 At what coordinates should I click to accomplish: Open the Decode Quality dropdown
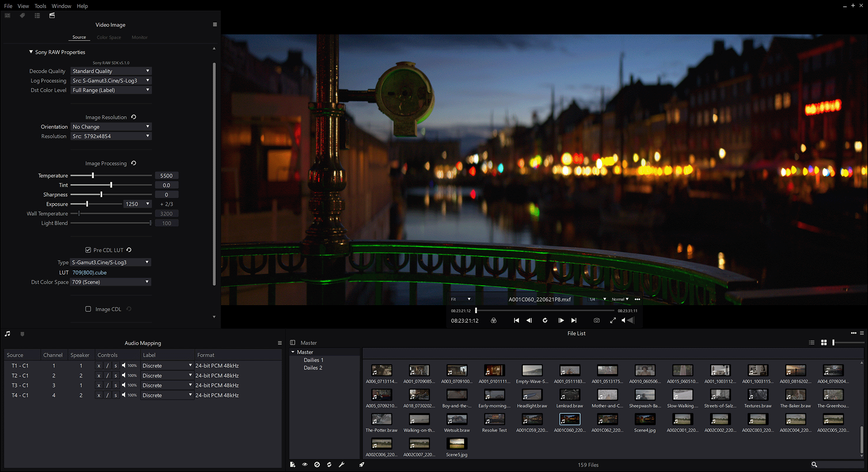tap(111, 71)
